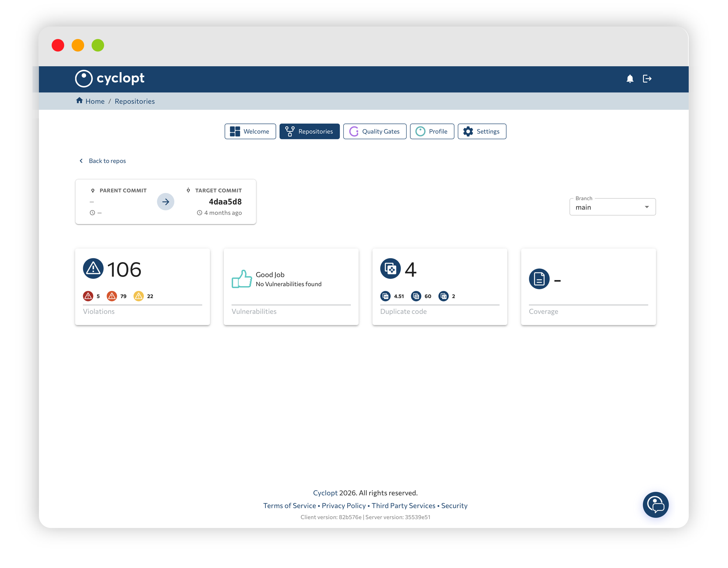The image size is (728, 568).
Task: Switch to the Quality Gates tab
Action: pos(375,131)
